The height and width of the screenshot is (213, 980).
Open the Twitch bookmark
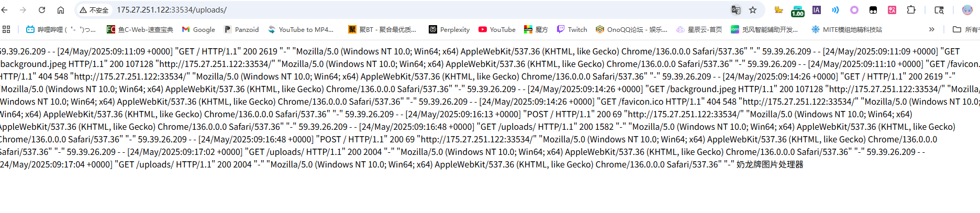tap(572, 29)
